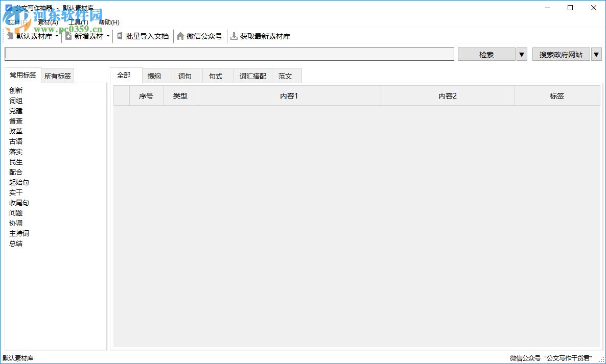Click the 类型 column header
This screenshot has height=364, width=606.
(181, 96)
